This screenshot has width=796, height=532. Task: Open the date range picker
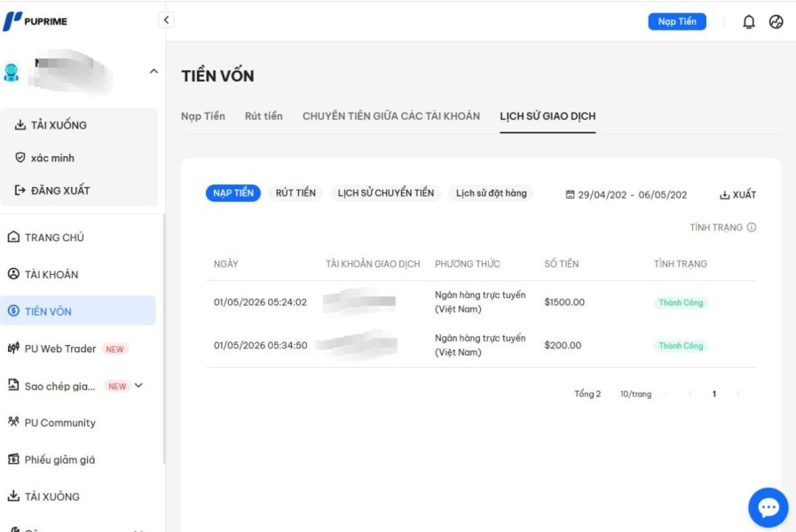[627, 195]
